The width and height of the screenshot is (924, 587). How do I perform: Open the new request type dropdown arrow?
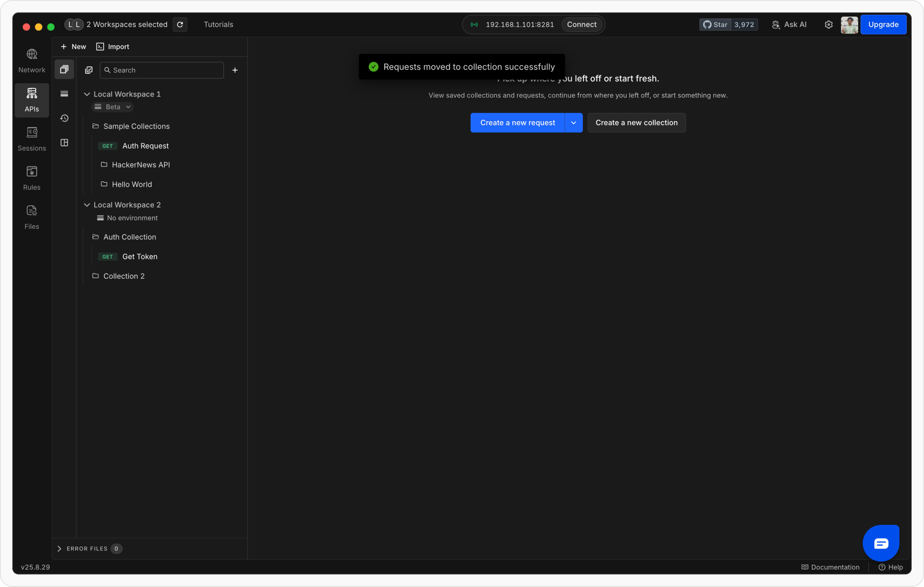[x=573, y=123]
